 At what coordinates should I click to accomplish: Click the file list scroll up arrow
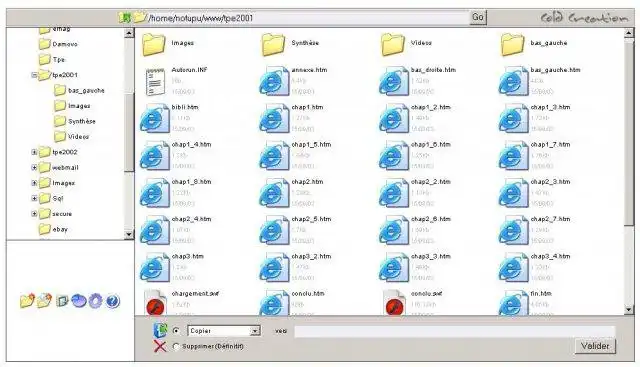(x=629, y=34)
